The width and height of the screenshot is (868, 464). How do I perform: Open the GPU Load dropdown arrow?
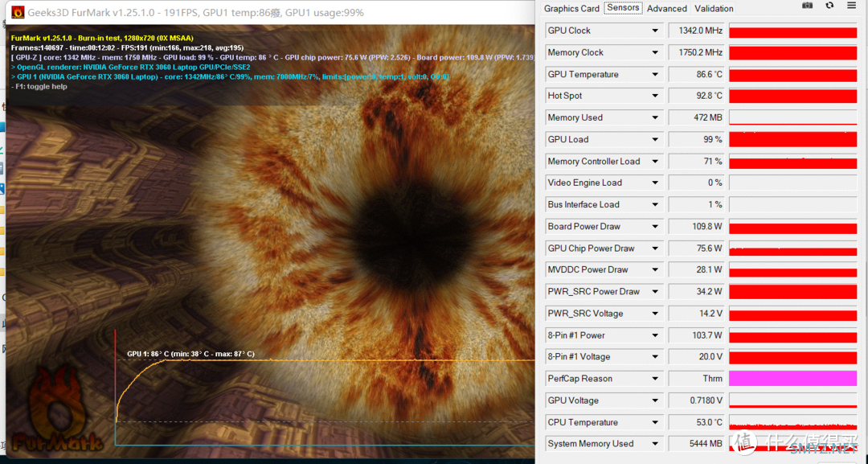coord(655,140)
